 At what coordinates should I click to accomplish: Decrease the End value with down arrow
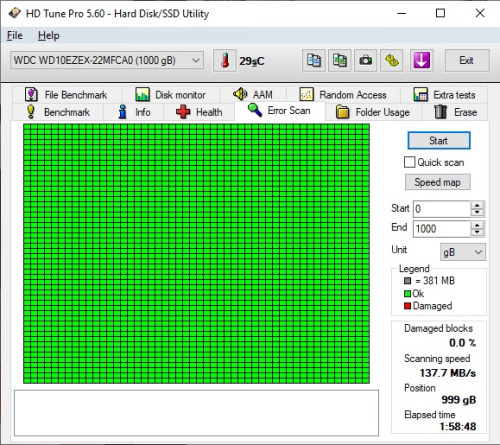tap(477, 232)
